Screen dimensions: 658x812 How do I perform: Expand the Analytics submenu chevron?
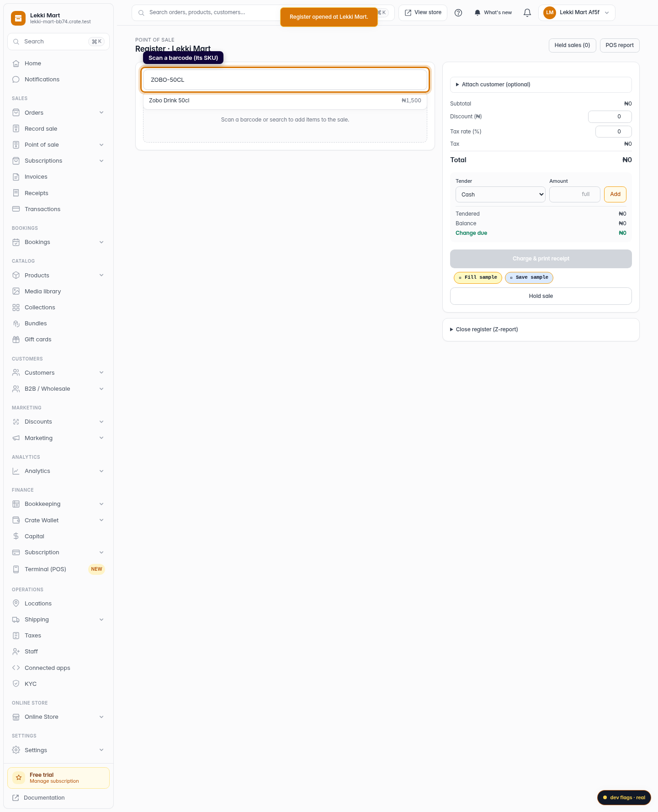coord(101,471)
